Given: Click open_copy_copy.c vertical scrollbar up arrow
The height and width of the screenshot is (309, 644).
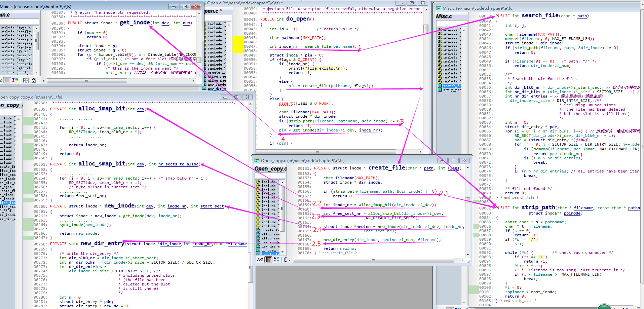Looking at the screenshot, I should (250, 104).
